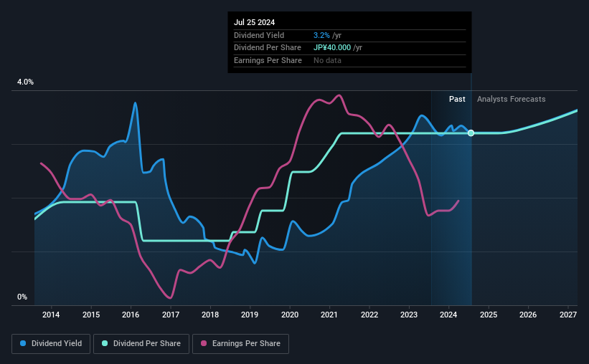Click the 2021 x-axis label
Image resolution: width=589 pixels, height=364 pixels.
[329, 315]
